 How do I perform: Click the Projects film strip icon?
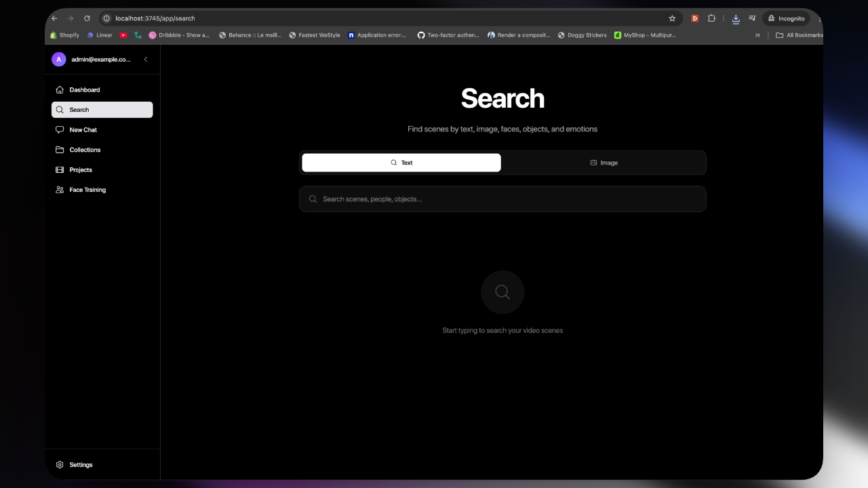tap(60, 169)
